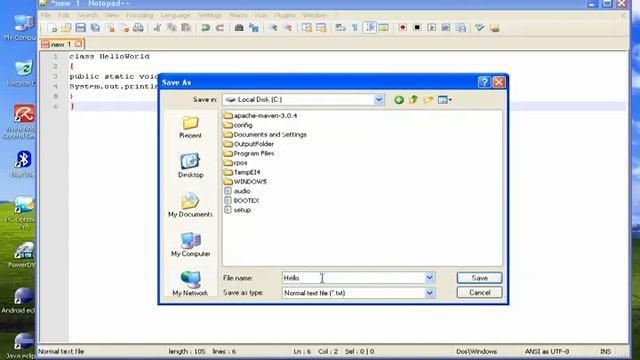Image resolution: width=640 pixels, height=360 pixels.
Task: Click the ANSI as UTF-8 status bar entry
Action: [x=547, y=351]
